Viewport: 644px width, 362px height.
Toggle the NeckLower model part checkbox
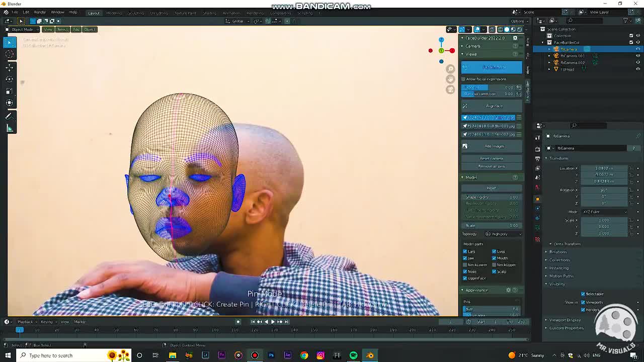pyautogui.click(x=465, y=265)
